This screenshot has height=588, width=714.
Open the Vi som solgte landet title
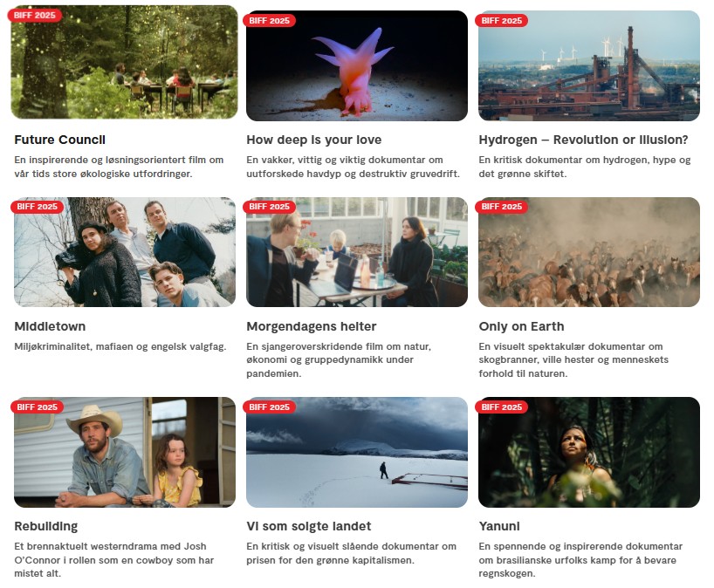click(x=308, y=526)
